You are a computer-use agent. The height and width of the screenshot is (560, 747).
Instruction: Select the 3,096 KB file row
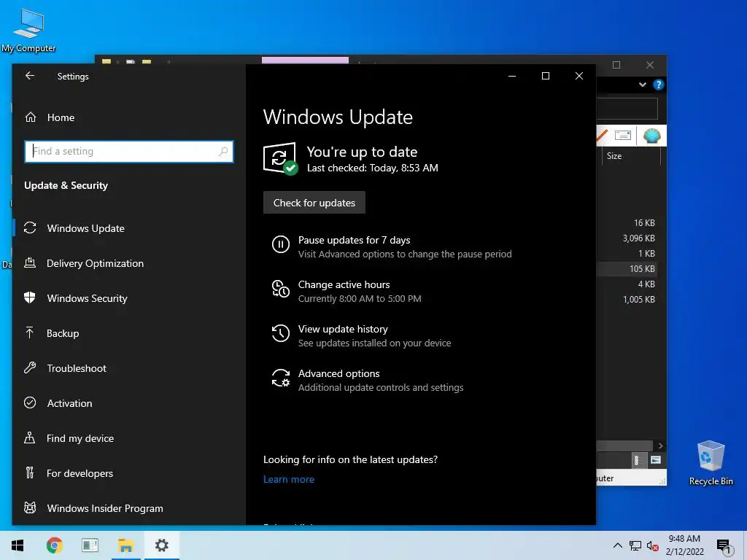(x=627, y=238)
